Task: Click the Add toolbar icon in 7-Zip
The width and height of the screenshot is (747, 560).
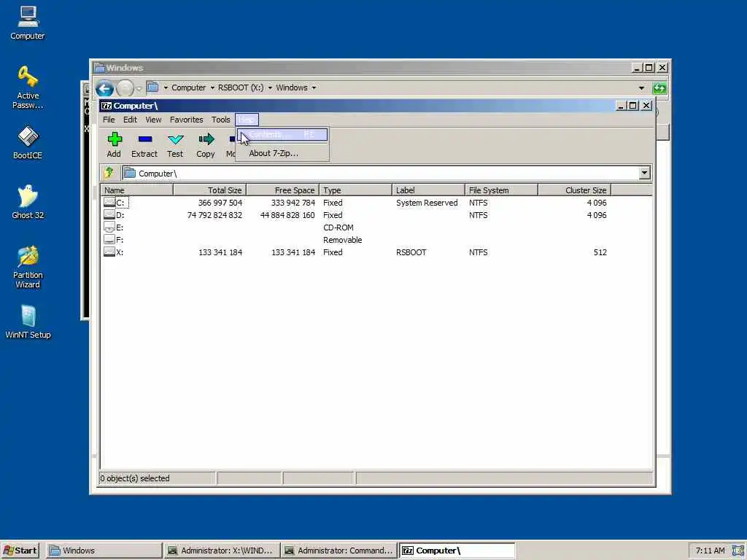Action: pyautogui.click(x=115, y=139)
